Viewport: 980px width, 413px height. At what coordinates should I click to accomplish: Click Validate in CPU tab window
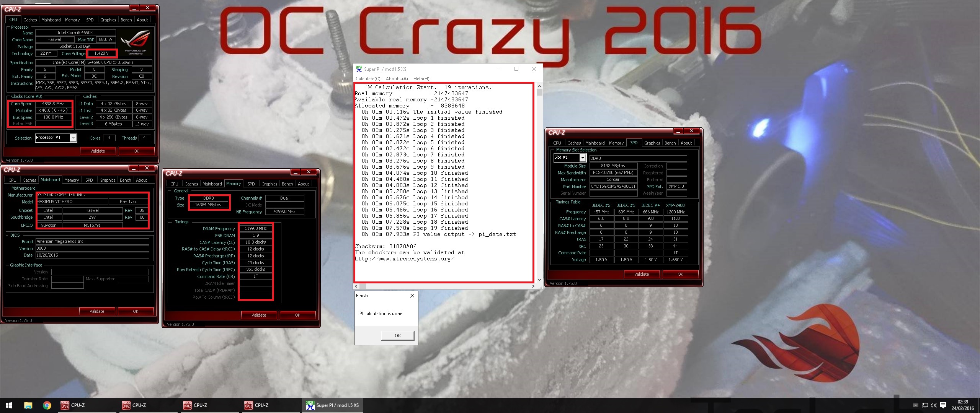98,151
